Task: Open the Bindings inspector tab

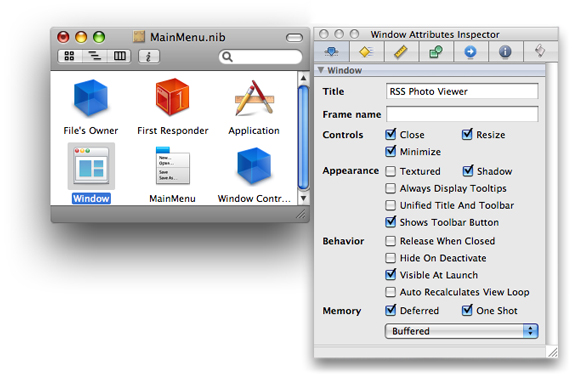Action: tap(436, 52)
